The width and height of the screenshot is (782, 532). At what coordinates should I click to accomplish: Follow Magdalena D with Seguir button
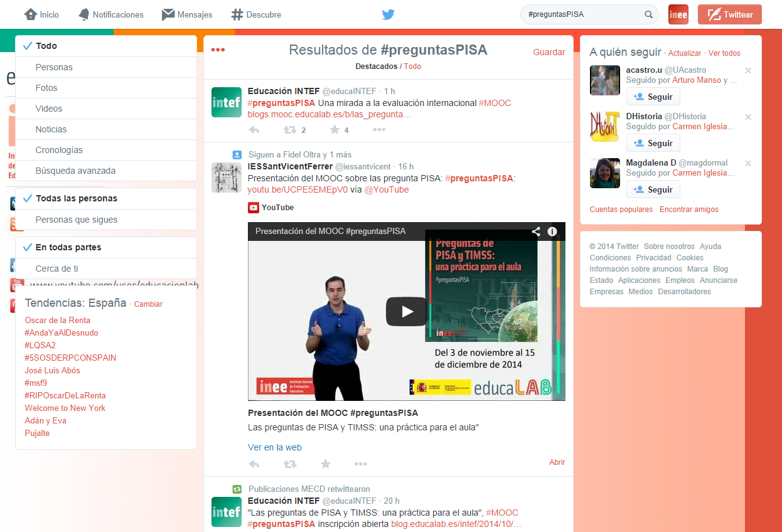point(653,189)
